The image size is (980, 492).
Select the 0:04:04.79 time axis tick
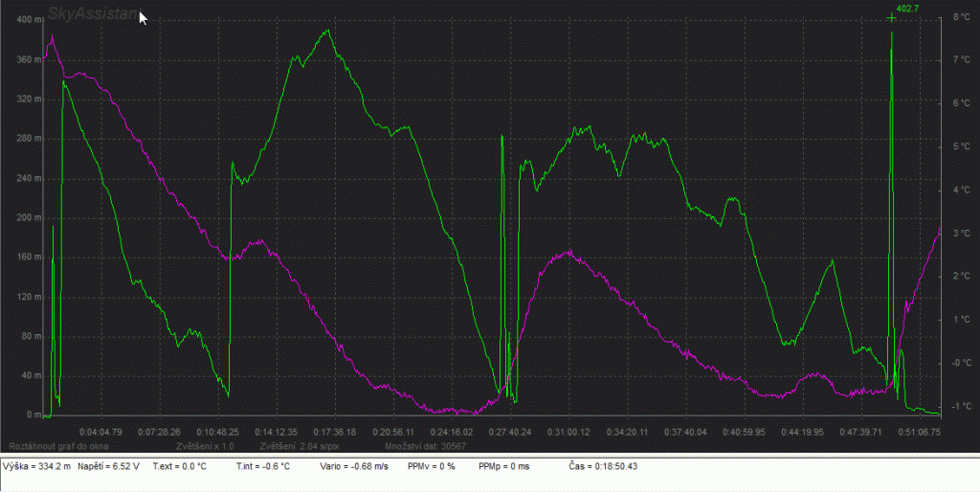(101, 432)
